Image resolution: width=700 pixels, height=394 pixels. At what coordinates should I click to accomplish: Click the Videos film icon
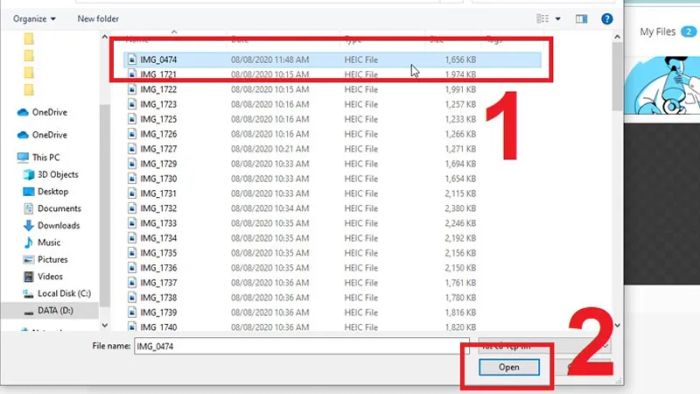(29, 276)
